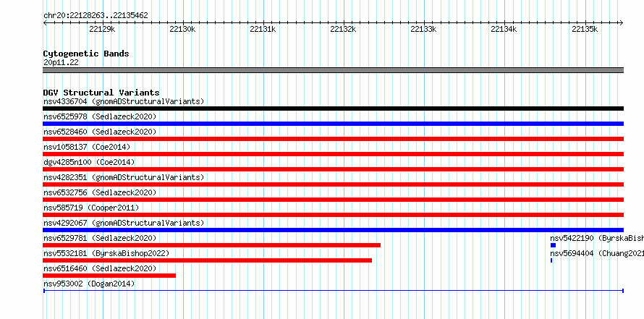Click nsv5422190 ByrskaBishop label
The image size is (644, 319).
(x=597, y=238)
